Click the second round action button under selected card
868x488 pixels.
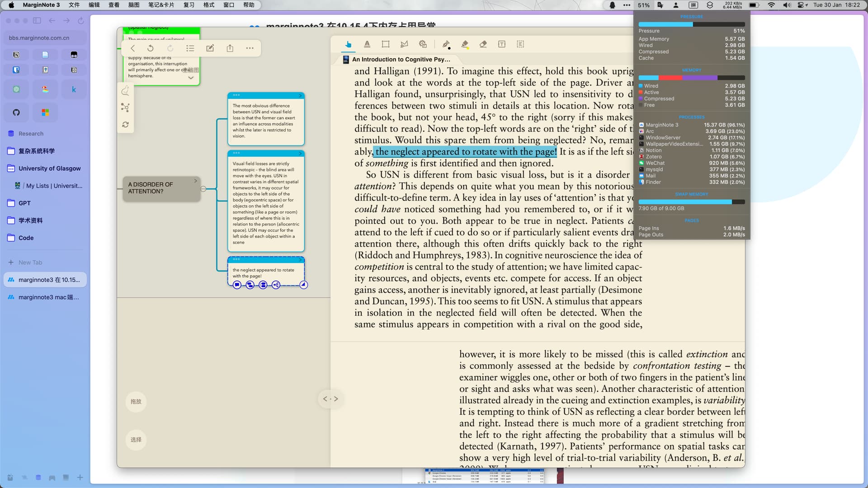click(250, 285)
